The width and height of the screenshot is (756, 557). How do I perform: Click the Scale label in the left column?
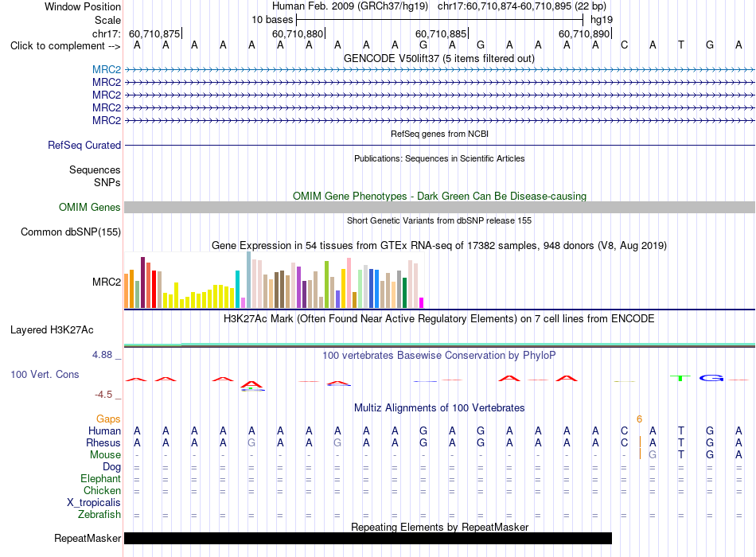(x=107, y=20)
